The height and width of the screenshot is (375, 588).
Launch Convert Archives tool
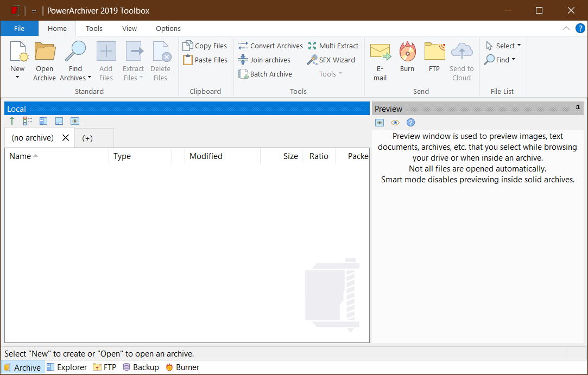click(x=270, y=46)
